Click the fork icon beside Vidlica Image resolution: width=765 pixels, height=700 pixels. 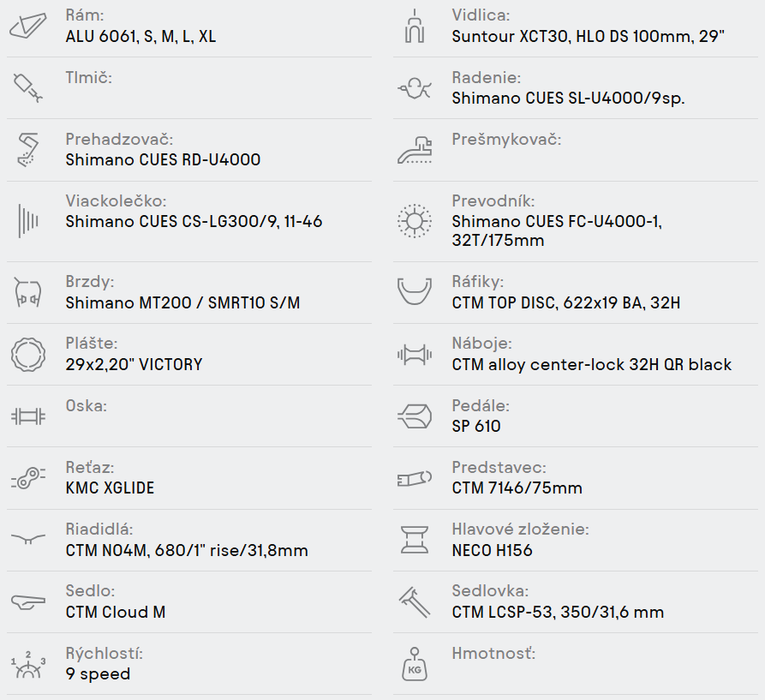point(414,26)
